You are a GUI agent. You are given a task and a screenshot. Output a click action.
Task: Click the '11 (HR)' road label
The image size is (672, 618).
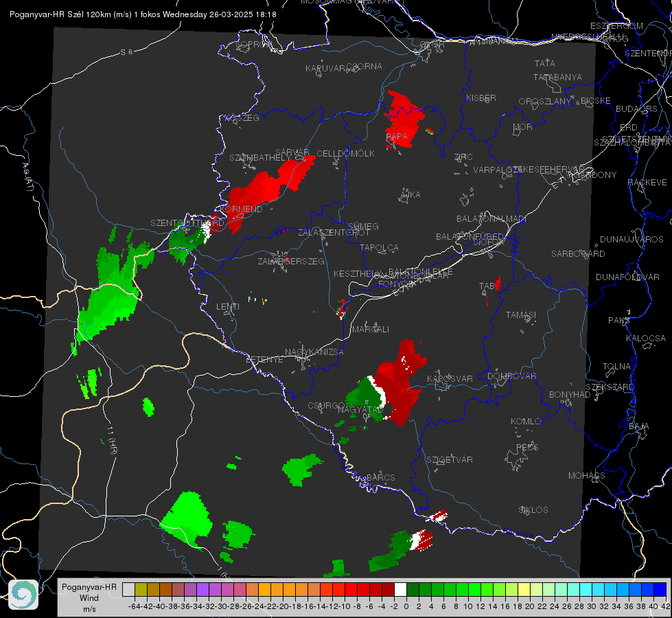pos(112,440)
